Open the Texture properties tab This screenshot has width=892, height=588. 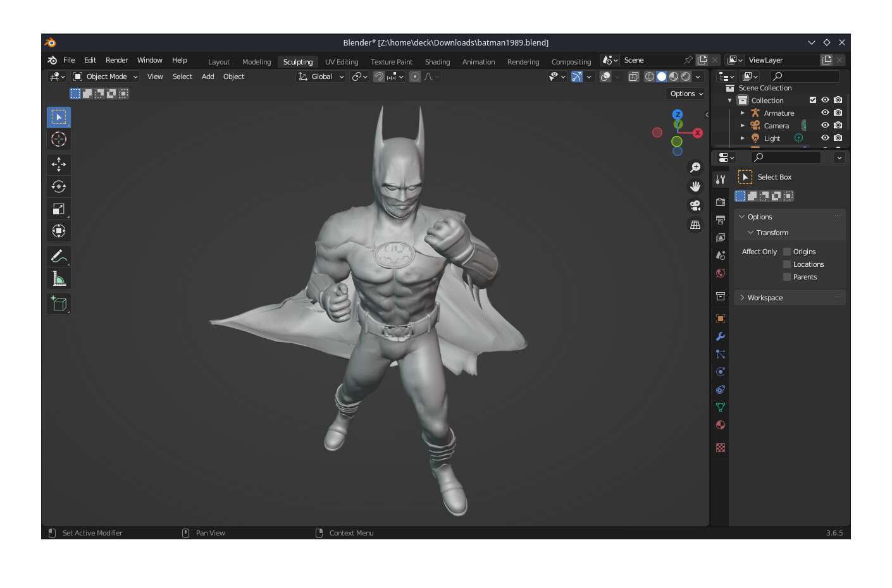(x=721, y=448)
